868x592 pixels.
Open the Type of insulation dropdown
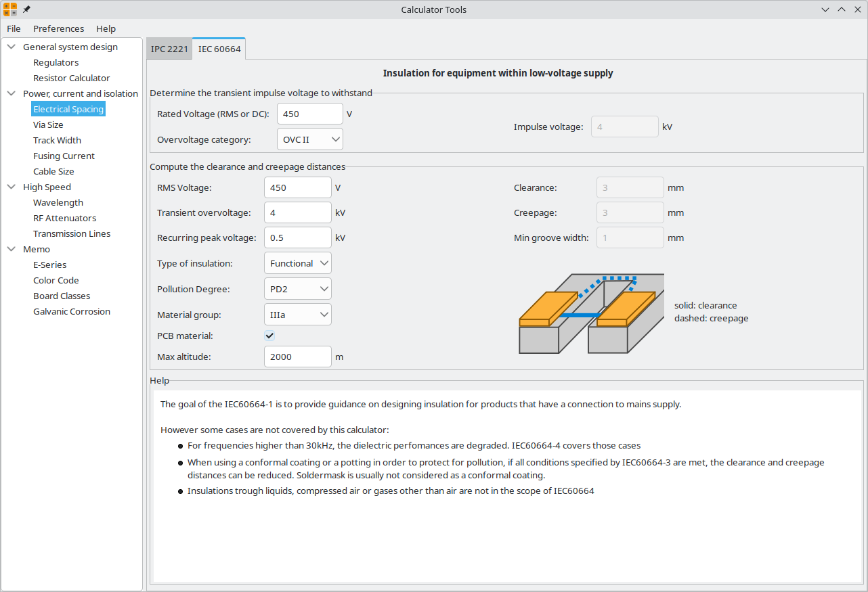pos(298,263)
